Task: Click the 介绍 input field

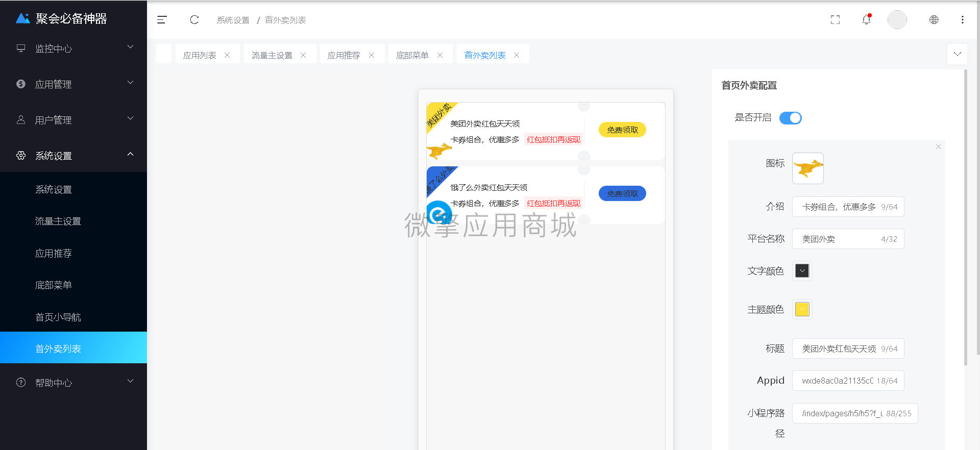Action: tap(848, 207)
